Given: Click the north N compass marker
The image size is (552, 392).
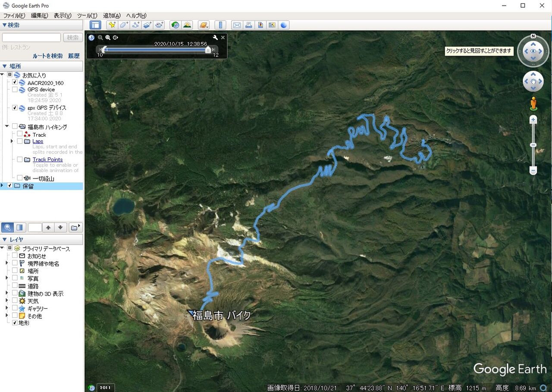Looking at the screenshot, I should point(533,36).
